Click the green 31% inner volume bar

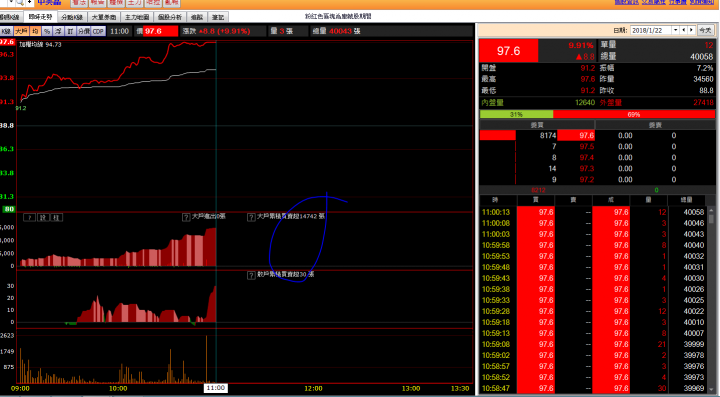pyautogui.click(x=516, y=114)
